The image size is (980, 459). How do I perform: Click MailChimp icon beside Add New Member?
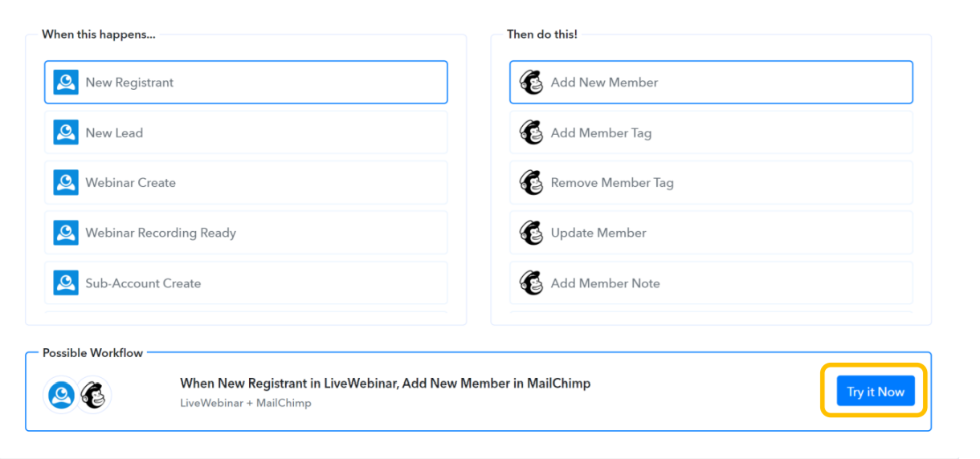[531, 83]
